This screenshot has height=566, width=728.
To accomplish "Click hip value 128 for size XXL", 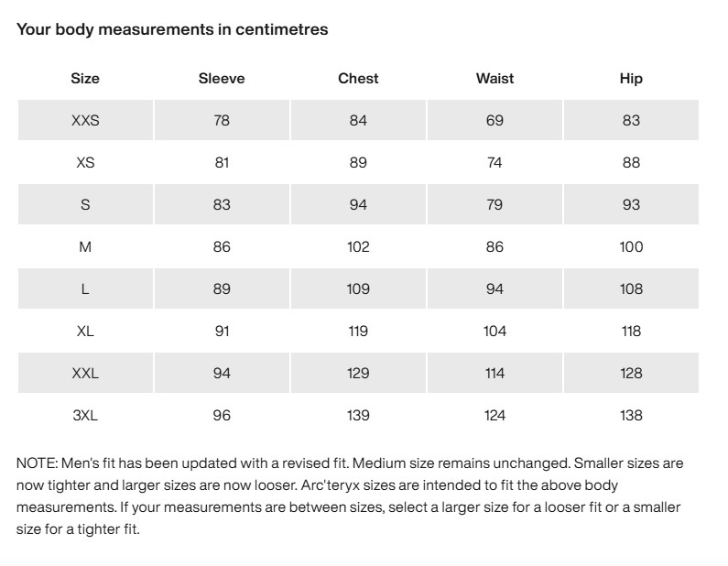I will 631,373.
